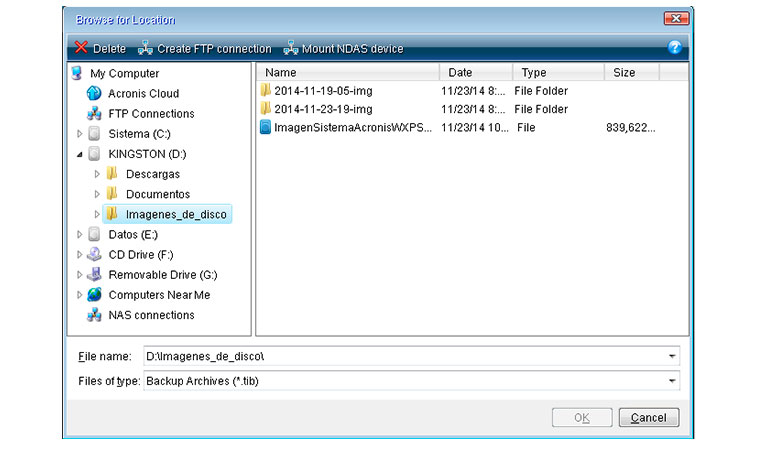Collapse the KINGSTON (D:) drive node
760x449 pixels.
80,154
